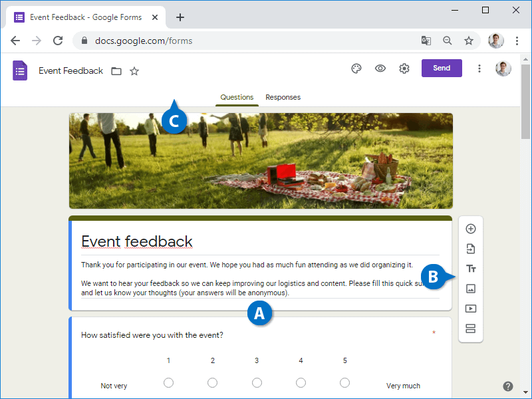
Task: Click the Import questions icon
Action: [x=471, y=249]
